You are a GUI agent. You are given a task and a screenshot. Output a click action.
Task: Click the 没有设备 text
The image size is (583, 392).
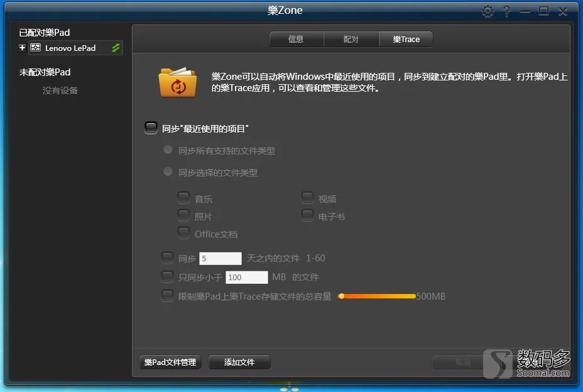60,90
